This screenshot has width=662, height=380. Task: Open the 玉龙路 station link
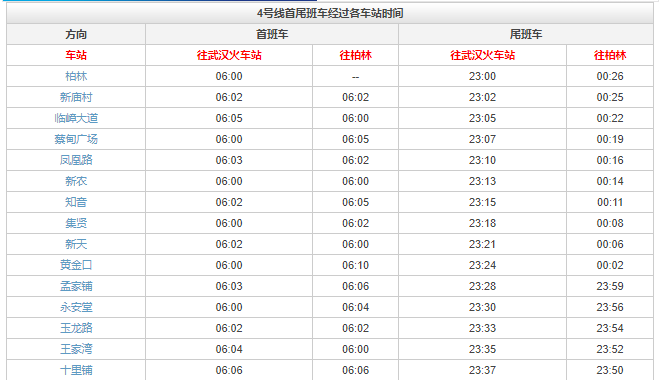76,328
